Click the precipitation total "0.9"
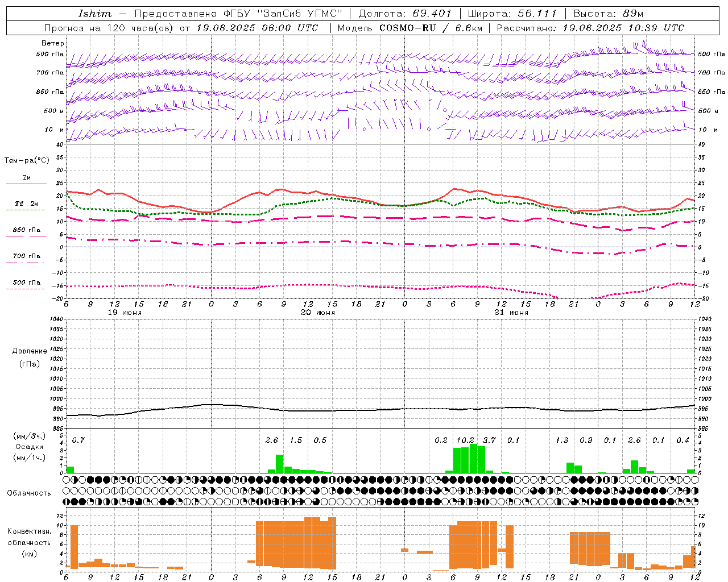Image resolution: width=728 pixels, height=582 pixels. 586,440
